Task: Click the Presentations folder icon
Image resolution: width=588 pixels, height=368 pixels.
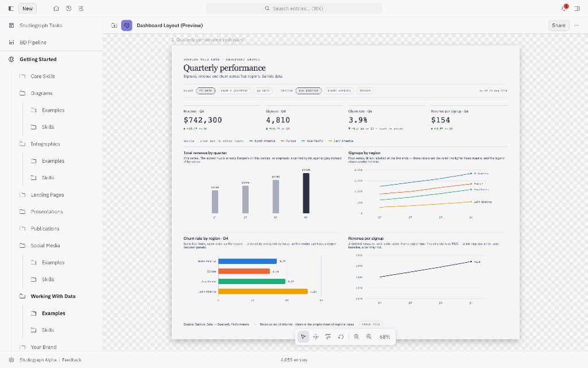Action: (22, 212)
